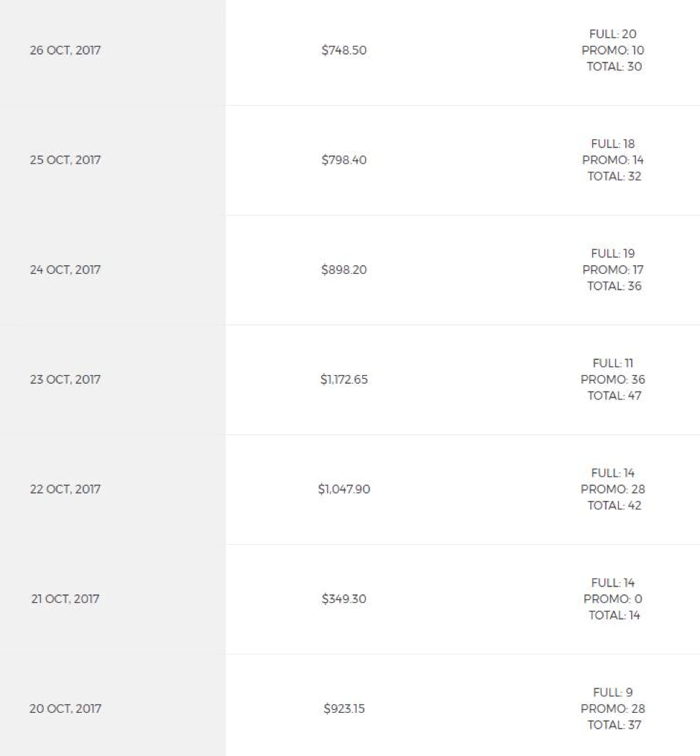Select the $349.30 amount
The width and height of the screenshot is (700, 756).
coord(344,599)
